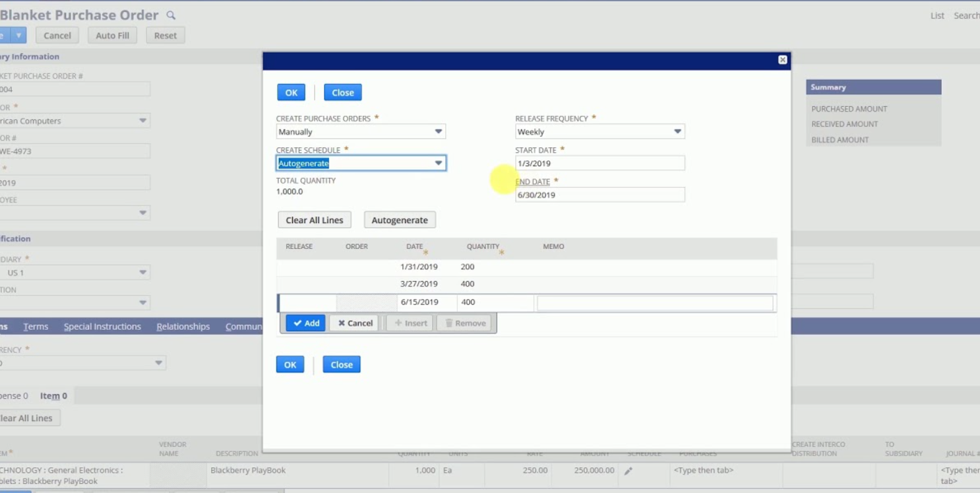Open the Create Purchase Orders dropdown set to Manually
Image resolution: width=980 pixels, height=493 pixels.
click(439, 131)
